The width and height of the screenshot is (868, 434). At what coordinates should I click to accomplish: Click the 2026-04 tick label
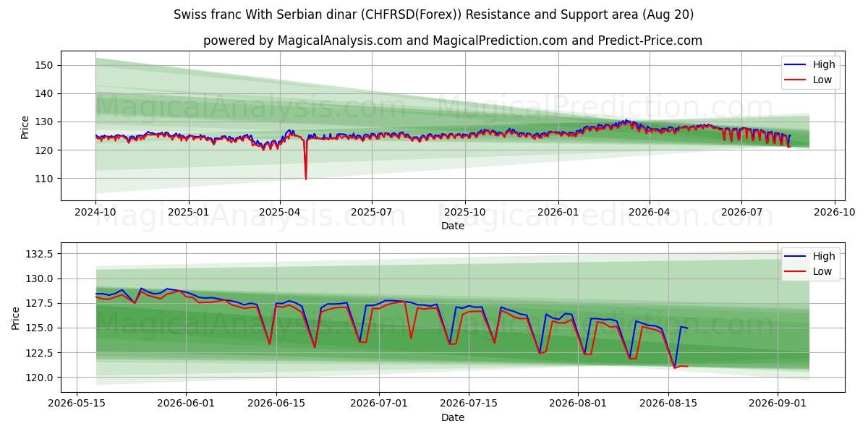pos(650,212)
